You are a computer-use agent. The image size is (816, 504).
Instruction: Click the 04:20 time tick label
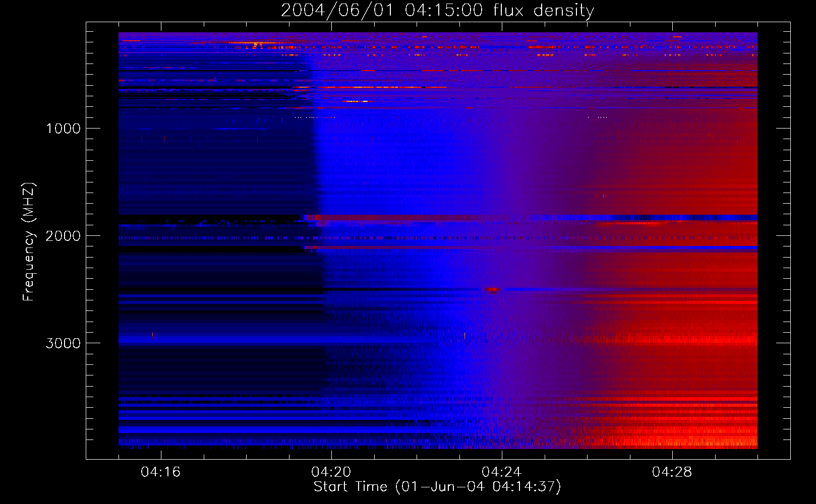(x=331, y=472)
